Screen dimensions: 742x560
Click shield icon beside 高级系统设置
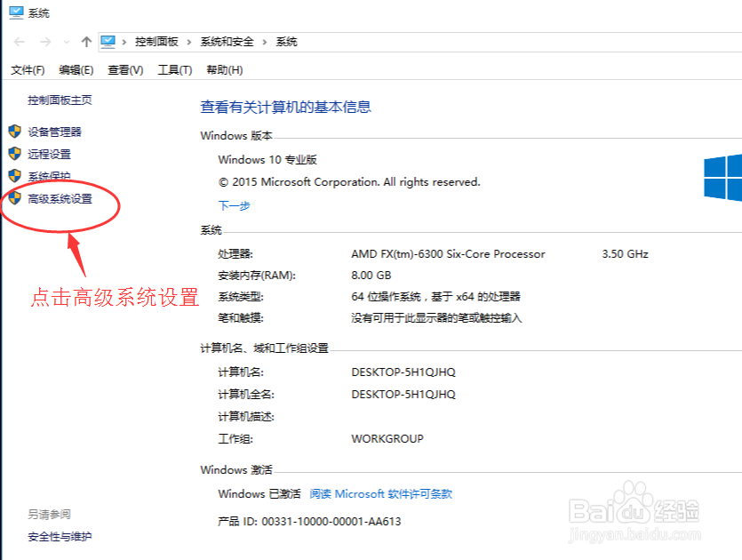15,198
